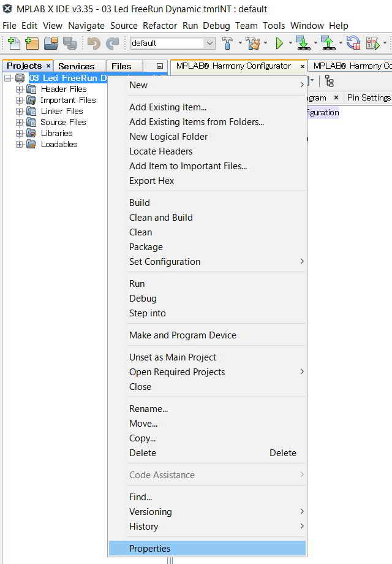Viewport: 392px width, 564px height.
Task: Click the green Run Project icon
Action: tap(279, 44)
